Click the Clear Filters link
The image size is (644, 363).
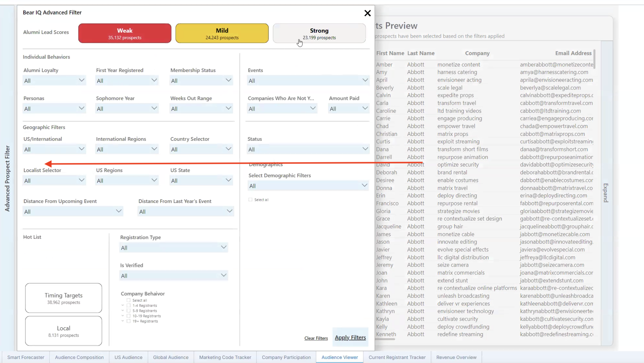[316, 338]
